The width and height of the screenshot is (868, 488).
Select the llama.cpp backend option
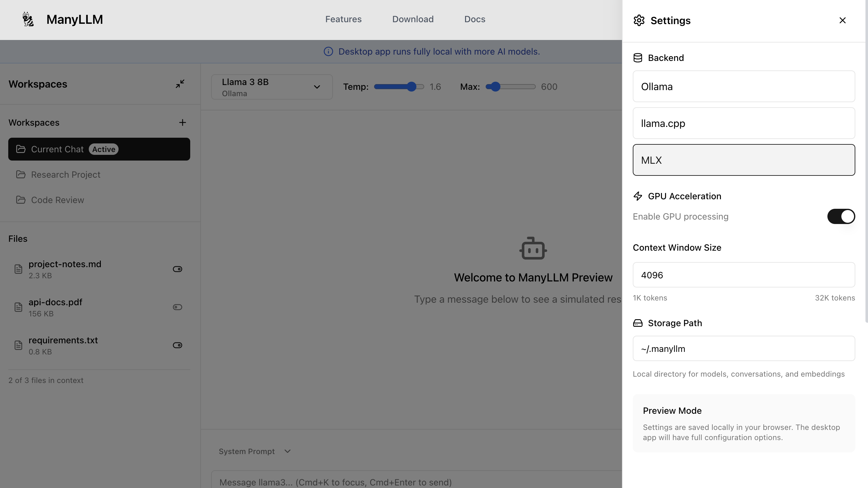(743, 123)
